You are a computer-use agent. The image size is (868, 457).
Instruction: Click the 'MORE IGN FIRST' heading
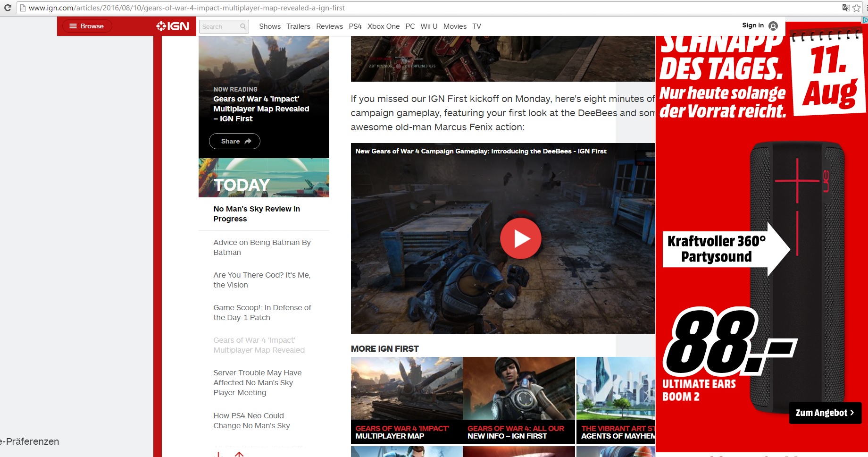[x=385, y=349]
